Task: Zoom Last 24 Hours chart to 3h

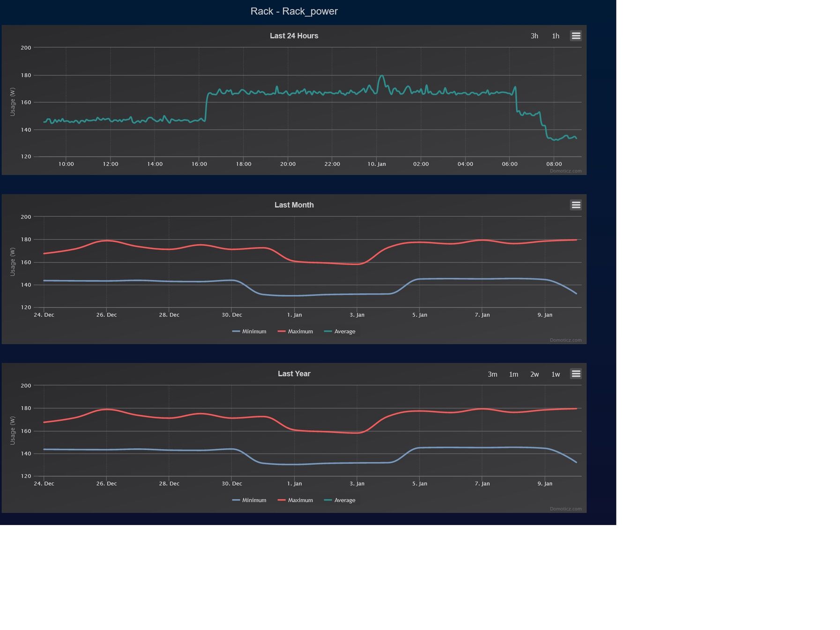Action: click(534, 36)
